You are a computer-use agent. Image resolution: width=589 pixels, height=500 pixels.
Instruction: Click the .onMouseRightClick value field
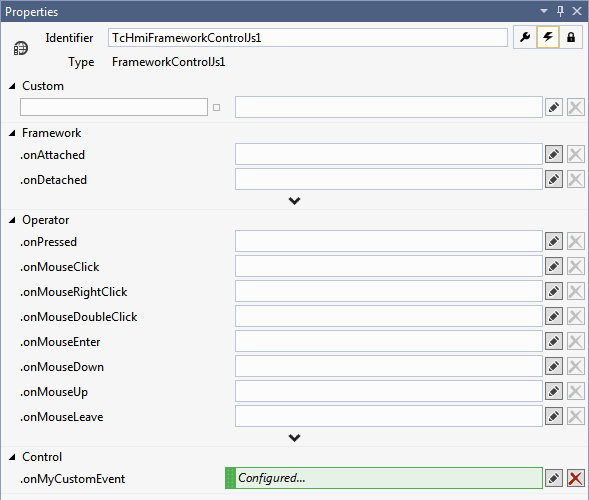pos(389,291)
